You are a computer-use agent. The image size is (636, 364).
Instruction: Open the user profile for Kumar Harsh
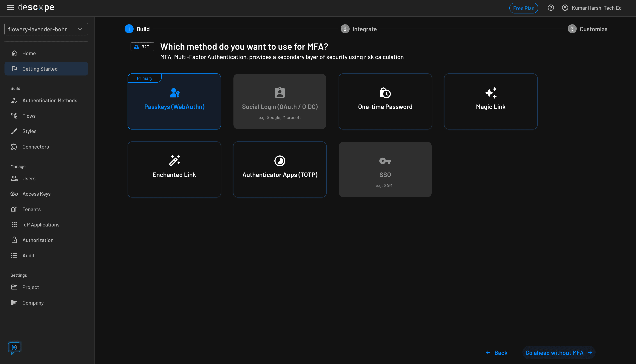pyautogui.click(x=591, y=8)
